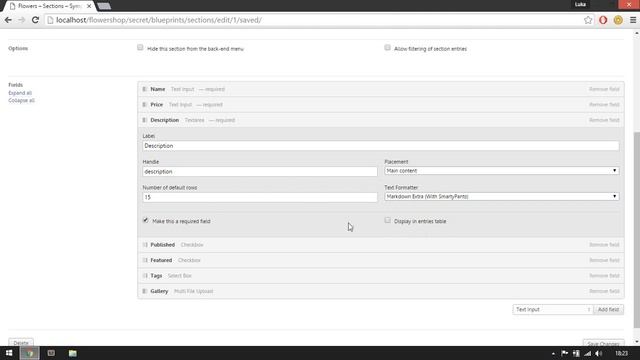Viewport: 640px width, 360px height.
Task: Expand the Name field row
Action: tap(380, 89)
